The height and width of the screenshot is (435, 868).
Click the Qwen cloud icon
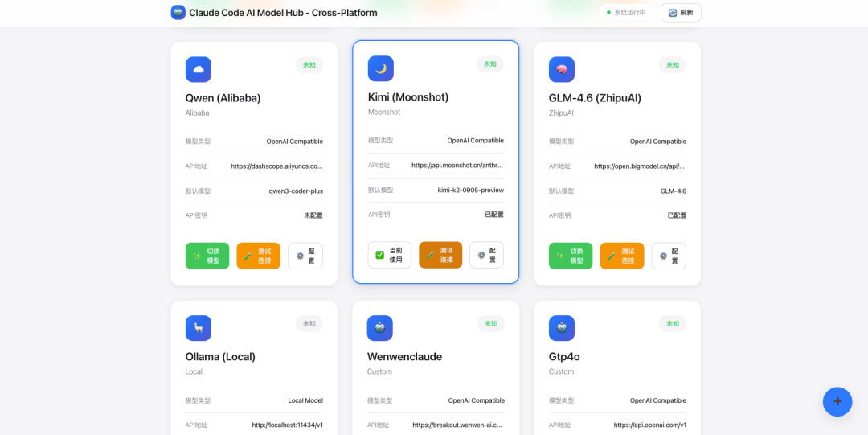[x=199, y=69]
